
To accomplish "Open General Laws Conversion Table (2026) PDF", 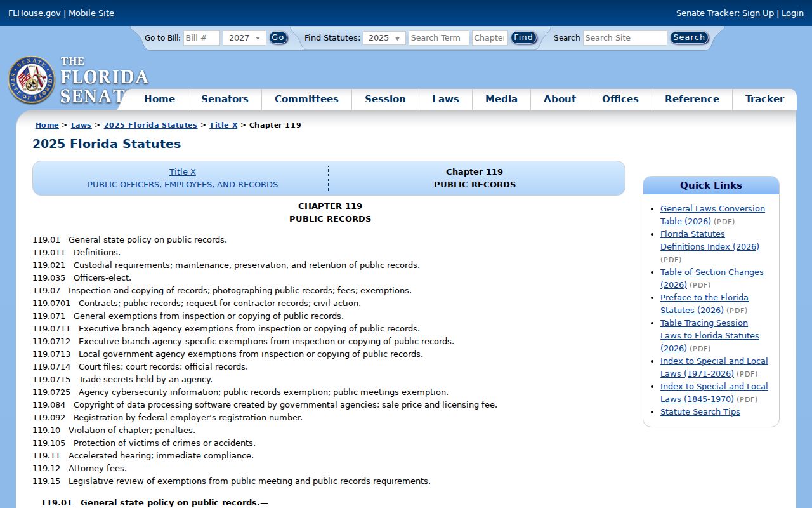I will [x=712, y=215].
